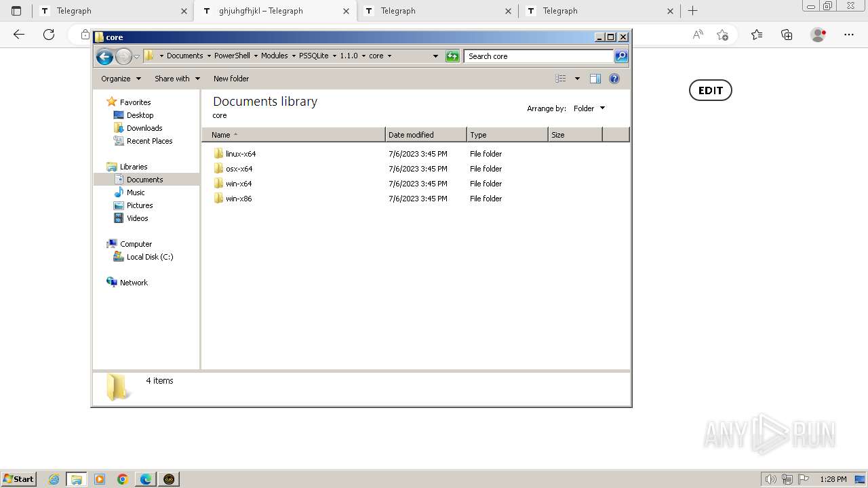Expand the arrow after core in breadcrumb
Viewport: 868px width, 488px height.
point(389,56)
